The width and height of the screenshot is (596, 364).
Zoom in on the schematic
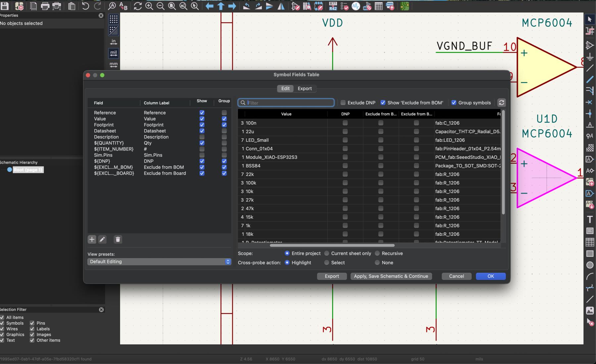point(149,6)
